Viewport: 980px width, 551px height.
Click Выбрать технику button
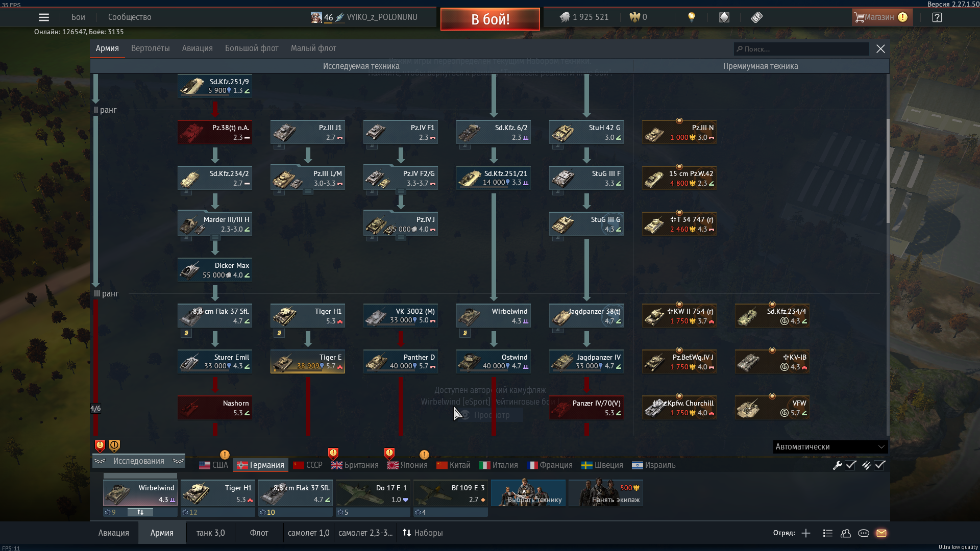[528, 493]
